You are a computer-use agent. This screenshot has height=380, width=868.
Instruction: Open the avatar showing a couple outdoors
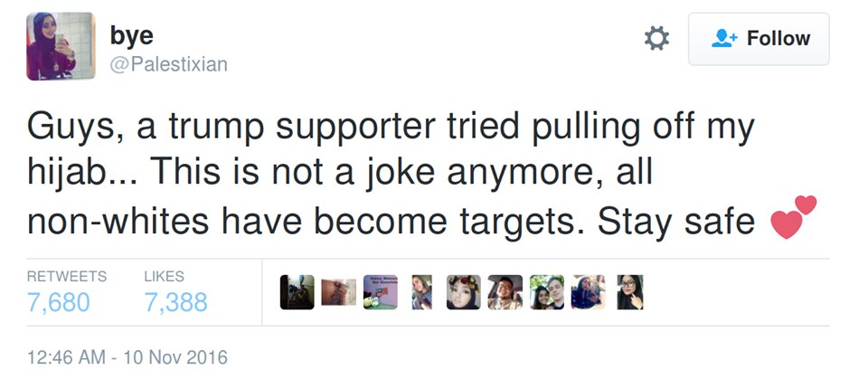546,291
